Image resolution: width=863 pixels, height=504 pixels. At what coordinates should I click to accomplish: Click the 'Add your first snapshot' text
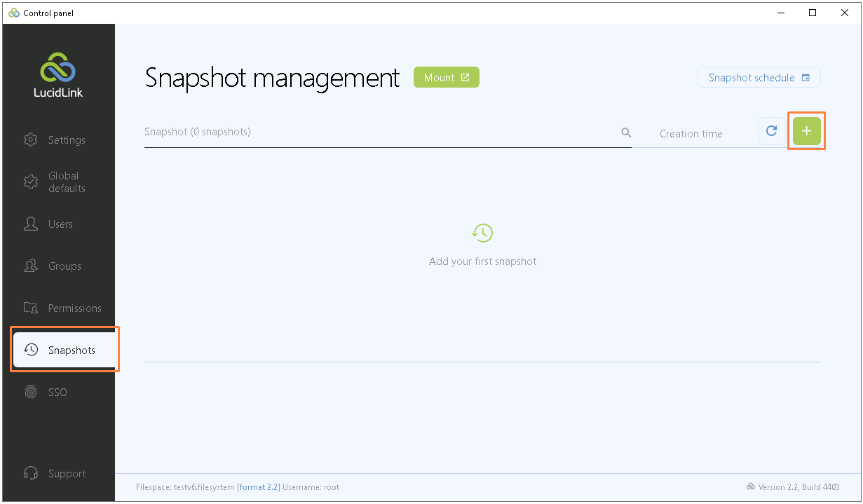(x=482, y=261)
